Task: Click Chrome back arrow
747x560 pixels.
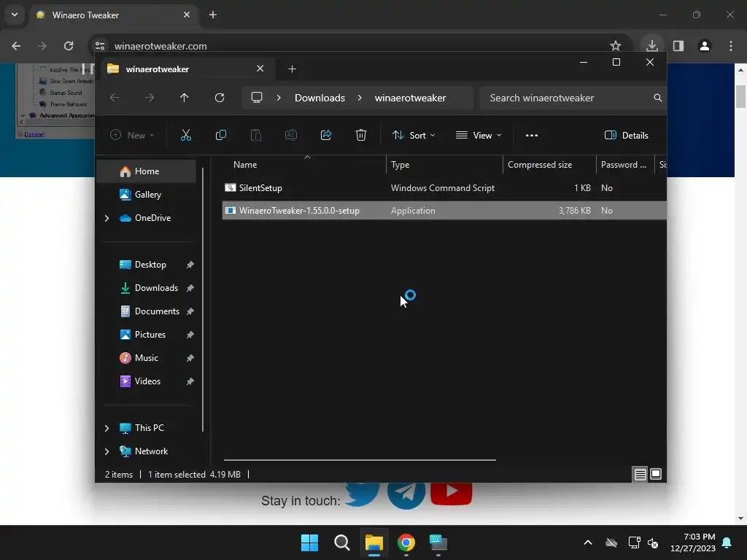Action: click(16, 46)
